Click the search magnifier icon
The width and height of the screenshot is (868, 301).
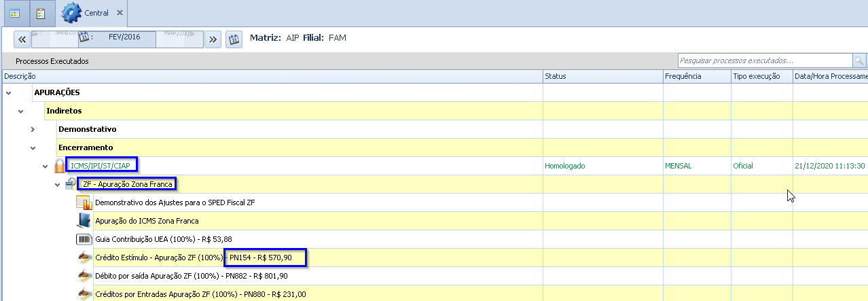click(860, 60)
